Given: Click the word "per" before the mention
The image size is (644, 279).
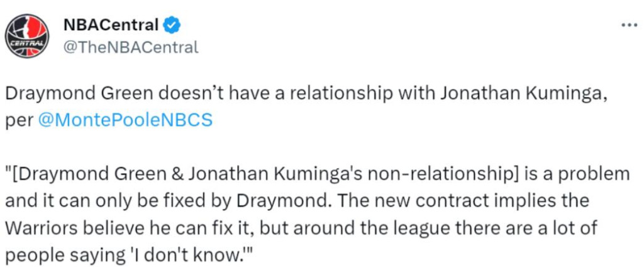Looking at the screenshot, I should click(x=18, y=120).
